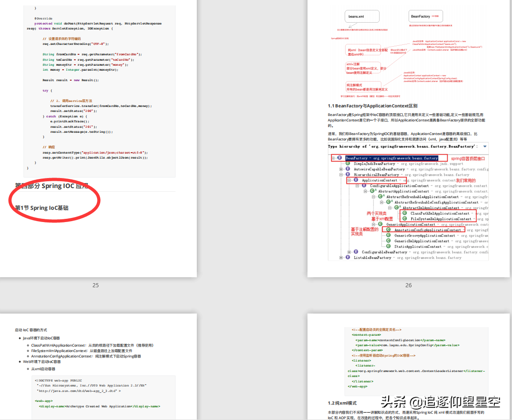
Task: Click the '启动 IoC 容器的方式' line
Action: point(31,330)
